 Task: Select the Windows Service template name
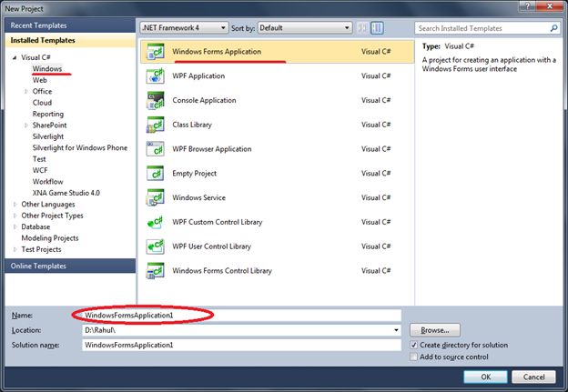pyautogui.click(x=198, y=197)
